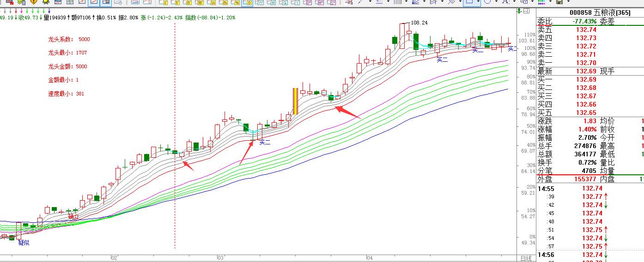Switch chart to 2-hour period
Image resolution: width=644 pixels, height=262 pixels.
(224, 3)
